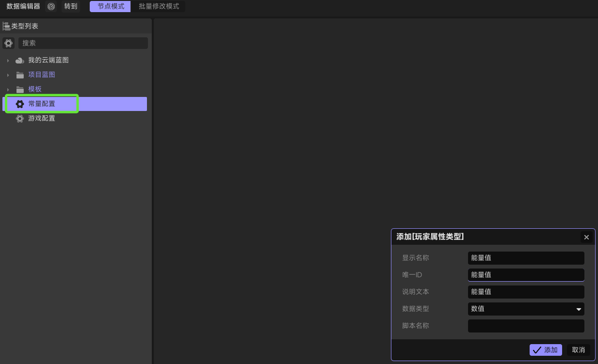This screenshot has width=598, height=364.
Task: Close the 添加[玩家属性类型] dialog
Action: pyautogui.click(x=586, y=237)
